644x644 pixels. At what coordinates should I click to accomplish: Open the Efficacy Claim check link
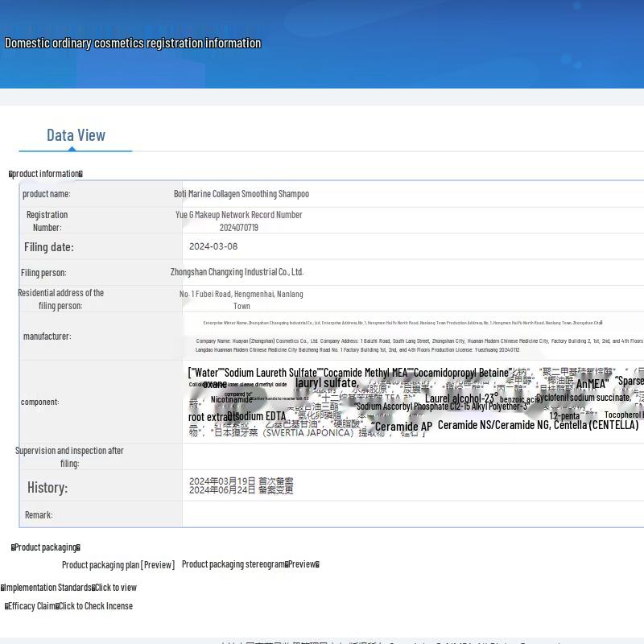point(95,606)
